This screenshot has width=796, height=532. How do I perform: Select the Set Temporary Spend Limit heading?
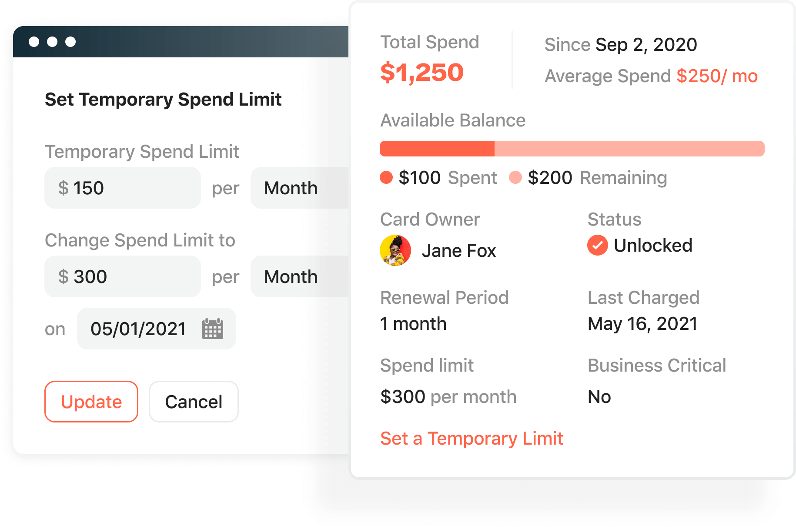pyautogui.click(x=163, y=99)
